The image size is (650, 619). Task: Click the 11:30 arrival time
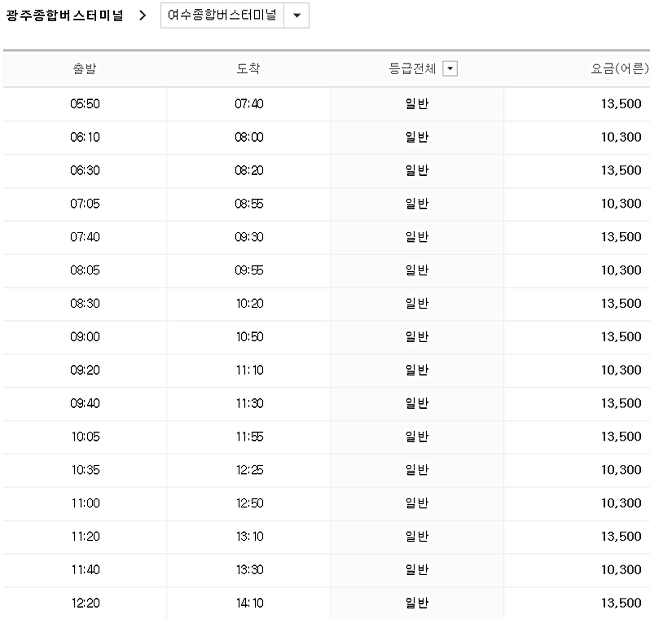tap(250, 403)
